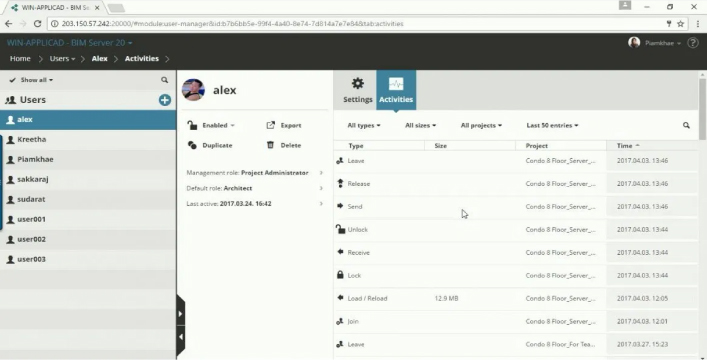This screenshot has height=360, width=707.
Task: Select alex in the Users list
Action: tap(88, 120)
